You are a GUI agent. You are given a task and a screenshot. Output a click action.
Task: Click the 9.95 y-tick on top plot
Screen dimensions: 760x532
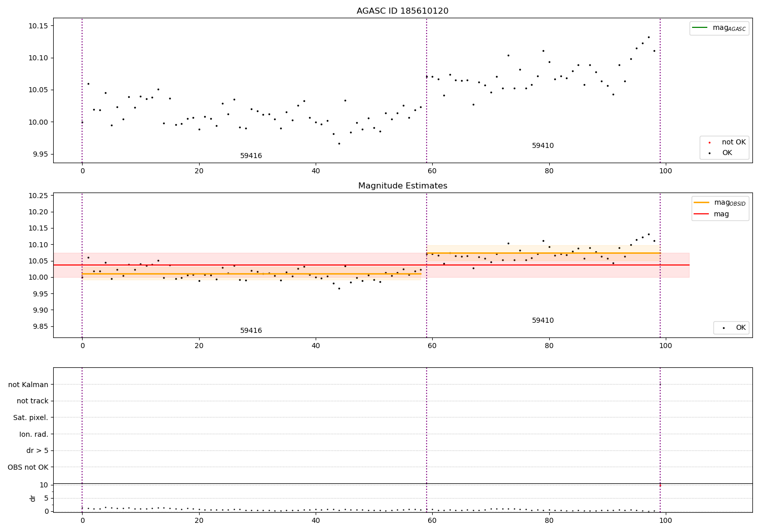[41, 154]
